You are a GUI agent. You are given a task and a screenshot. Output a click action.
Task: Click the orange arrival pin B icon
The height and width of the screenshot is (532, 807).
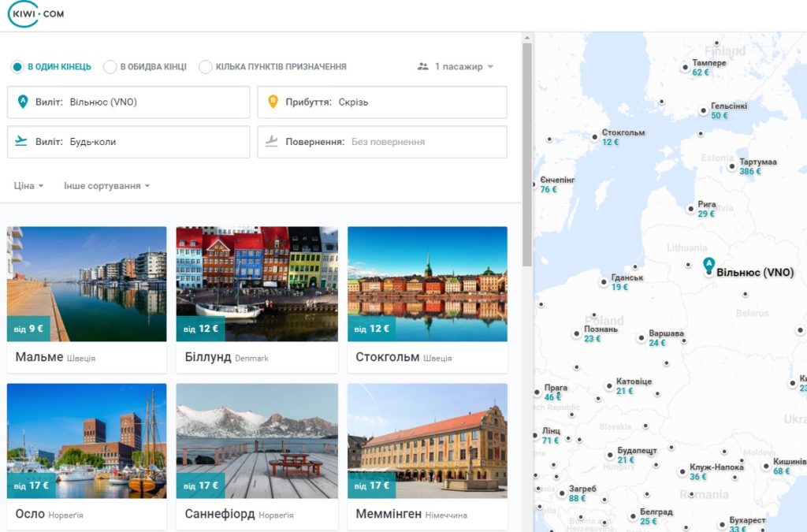coord(273,102)
